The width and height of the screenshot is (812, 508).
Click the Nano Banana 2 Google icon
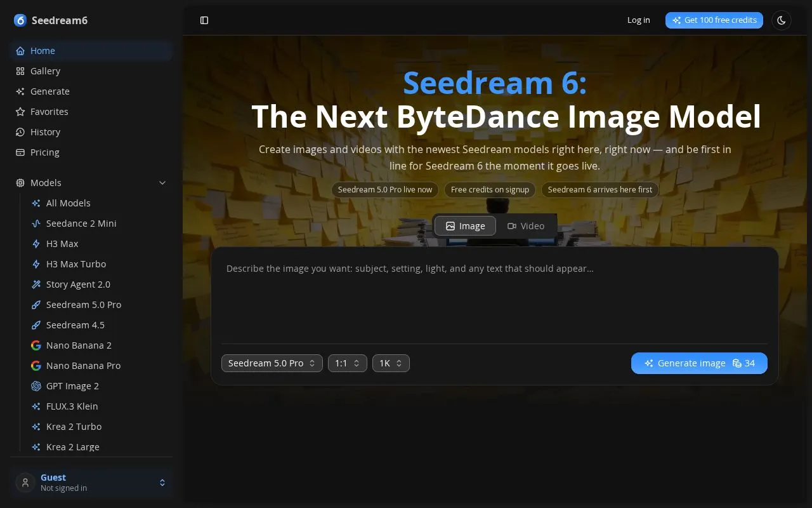(36, 345)
